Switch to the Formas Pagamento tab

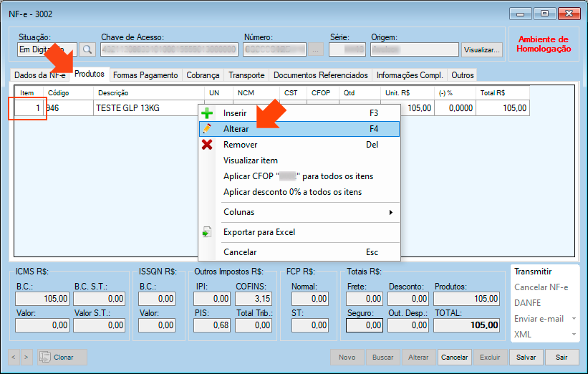[x=145, y=75]
